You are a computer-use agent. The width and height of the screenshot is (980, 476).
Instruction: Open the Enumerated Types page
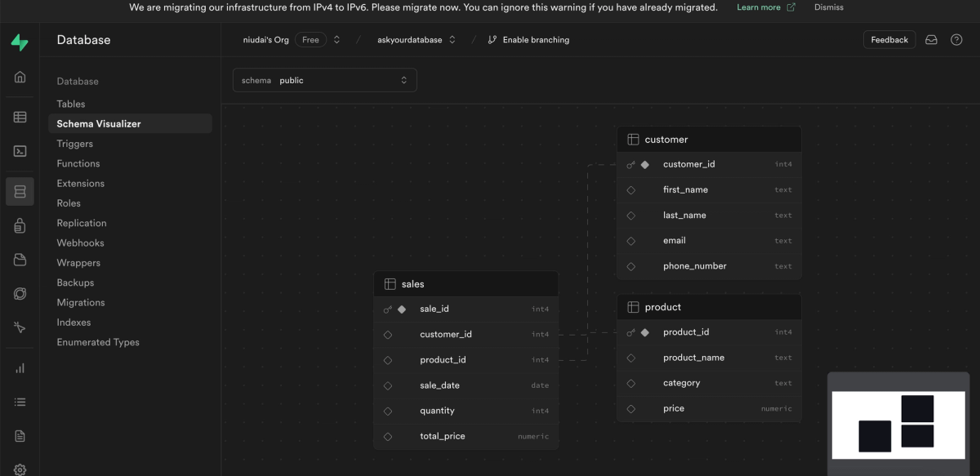pos(98,342)
